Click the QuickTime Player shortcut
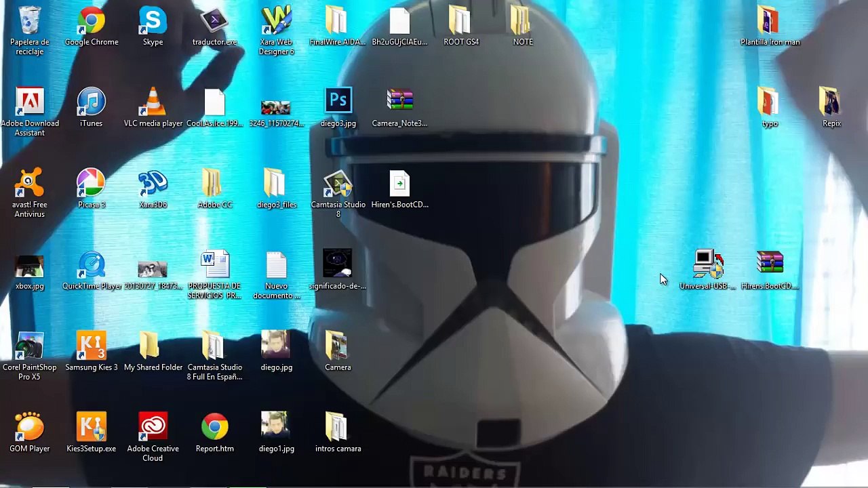The height and width of the screenshot is (488, 868). coord(92,264)
